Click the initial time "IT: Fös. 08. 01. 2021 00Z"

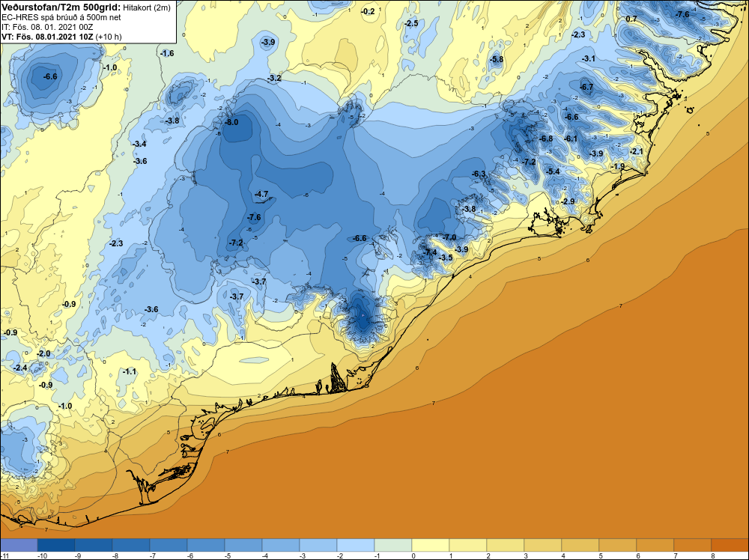48,27
